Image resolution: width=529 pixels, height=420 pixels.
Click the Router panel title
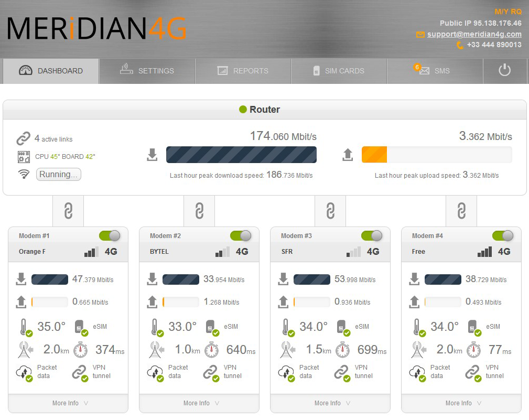tap(264, 109)
